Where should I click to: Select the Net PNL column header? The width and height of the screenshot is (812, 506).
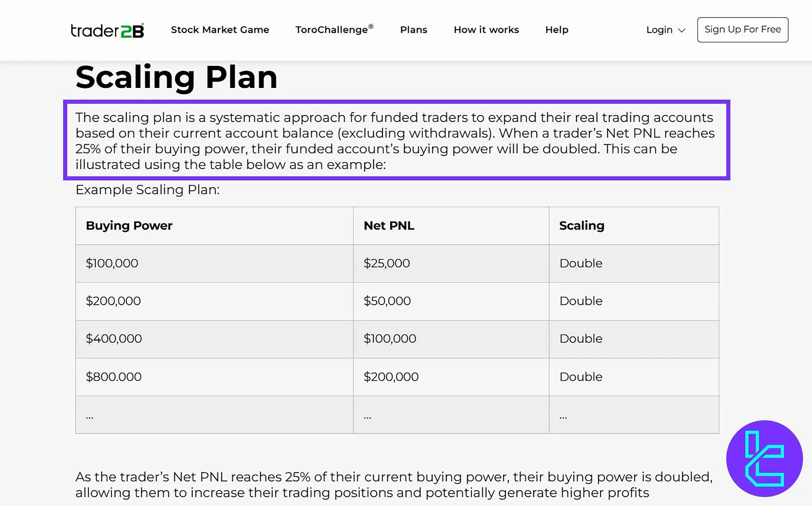click(x=388, y=225)
